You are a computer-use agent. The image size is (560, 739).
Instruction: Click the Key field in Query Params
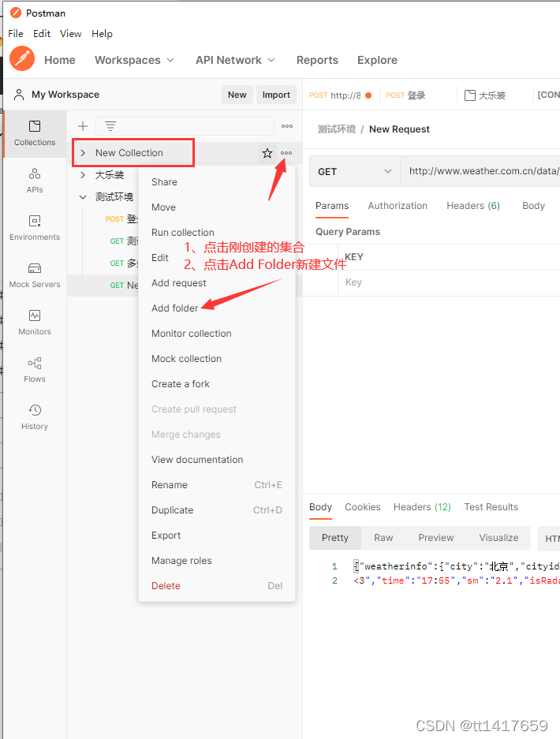pyautogui.click(x=449, y=282)
